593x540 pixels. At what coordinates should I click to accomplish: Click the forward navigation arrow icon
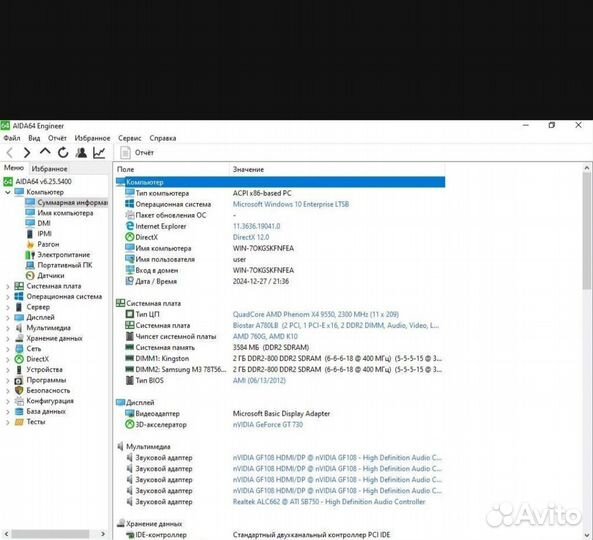click(27, 153)
